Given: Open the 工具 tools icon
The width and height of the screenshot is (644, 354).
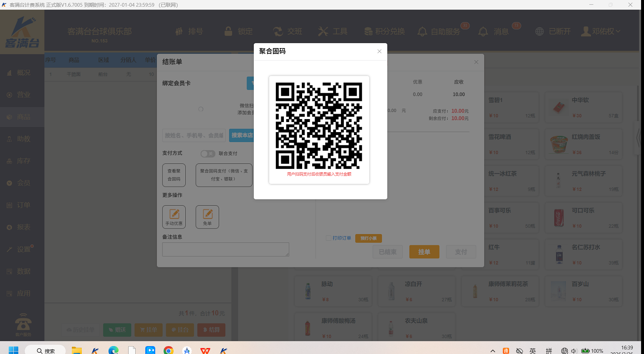Looking at the screenshot, I should (x=323, y=31).
